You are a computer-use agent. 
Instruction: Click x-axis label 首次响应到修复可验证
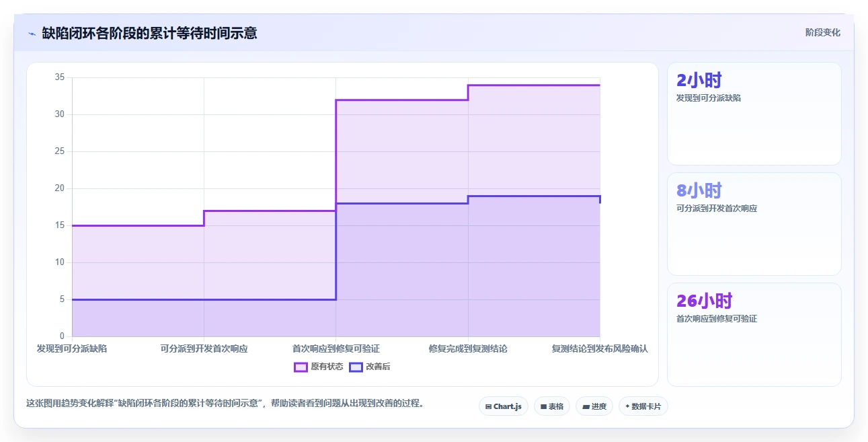coord(336,348)
